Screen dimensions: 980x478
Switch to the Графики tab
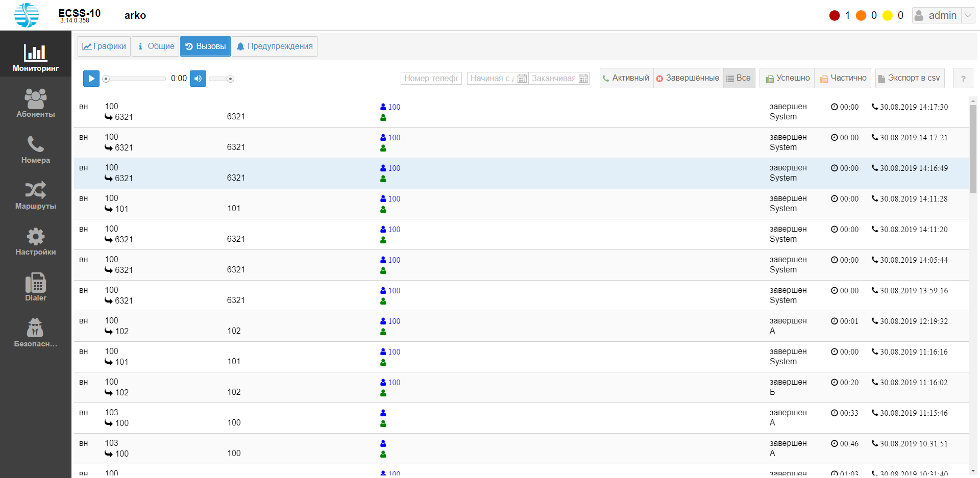104,46
